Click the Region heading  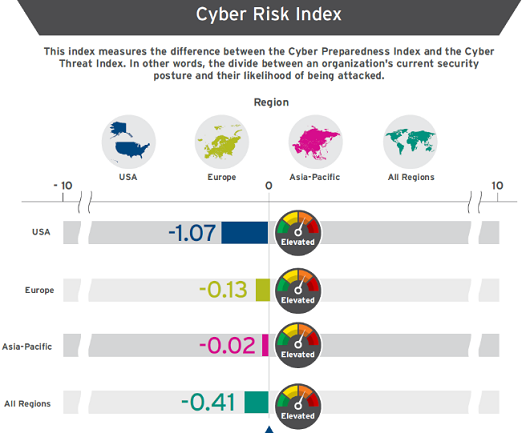point(271,102)
